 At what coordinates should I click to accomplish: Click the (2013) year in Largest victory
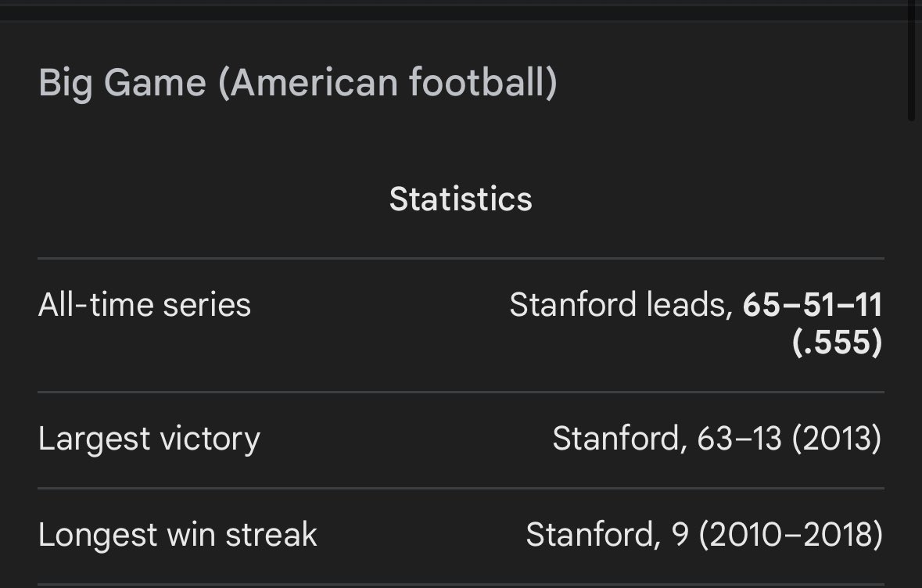838,439
